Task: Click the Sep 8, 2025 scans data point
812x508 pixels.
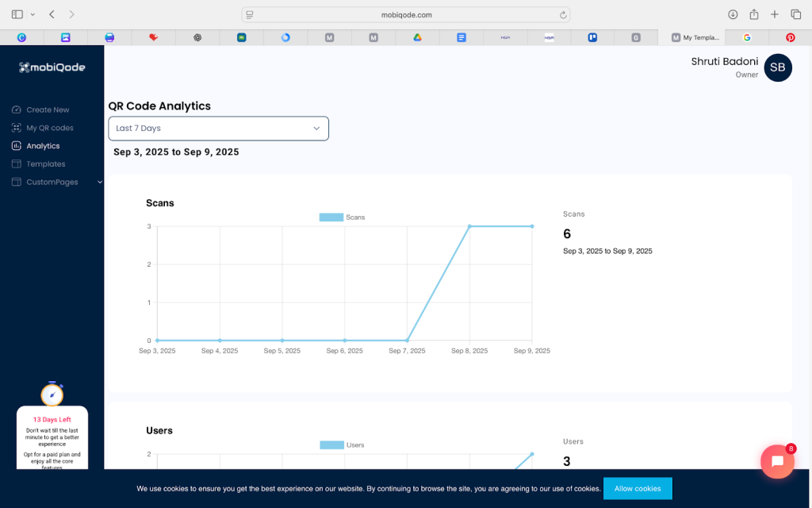Action: tap(469, 226)
